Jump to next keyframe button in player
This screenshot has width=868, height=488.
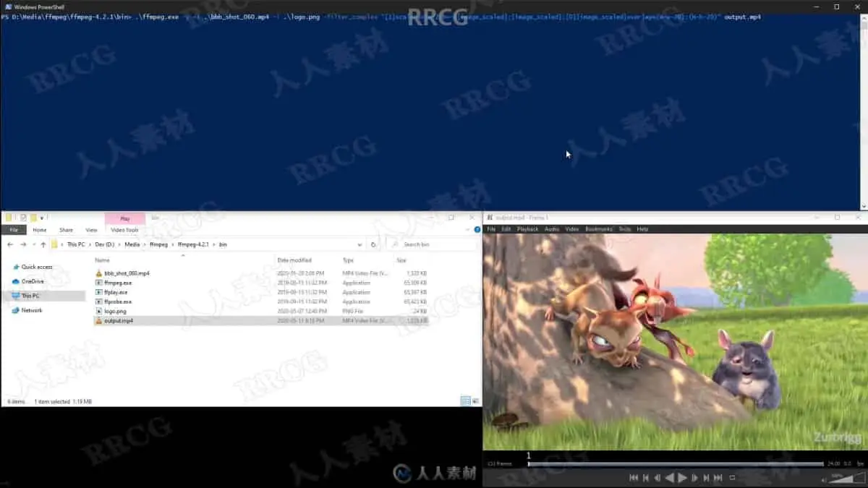[706, 478]
